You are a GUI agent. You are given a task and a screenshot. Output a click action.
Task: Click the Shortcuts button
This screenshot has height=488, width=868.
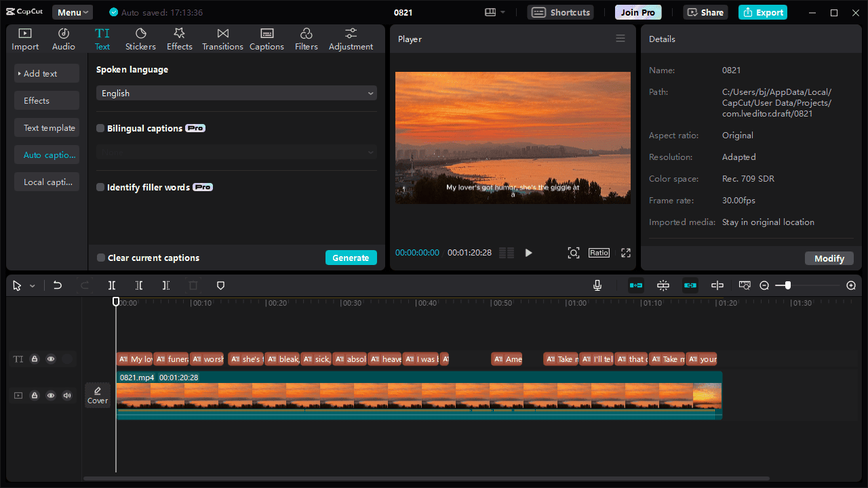click(x=560, y=12)
